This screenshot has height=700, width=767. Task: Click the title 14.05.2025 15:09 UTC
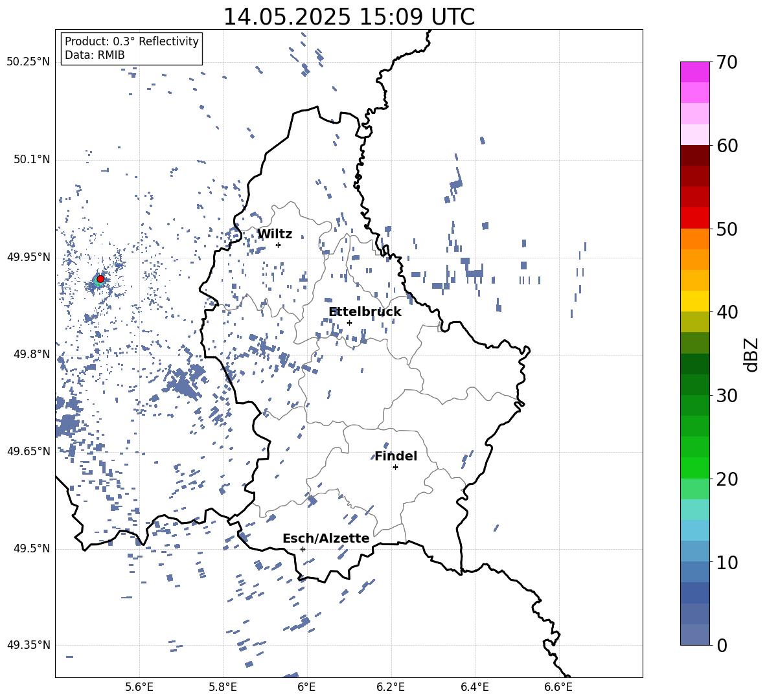(349, 17)
